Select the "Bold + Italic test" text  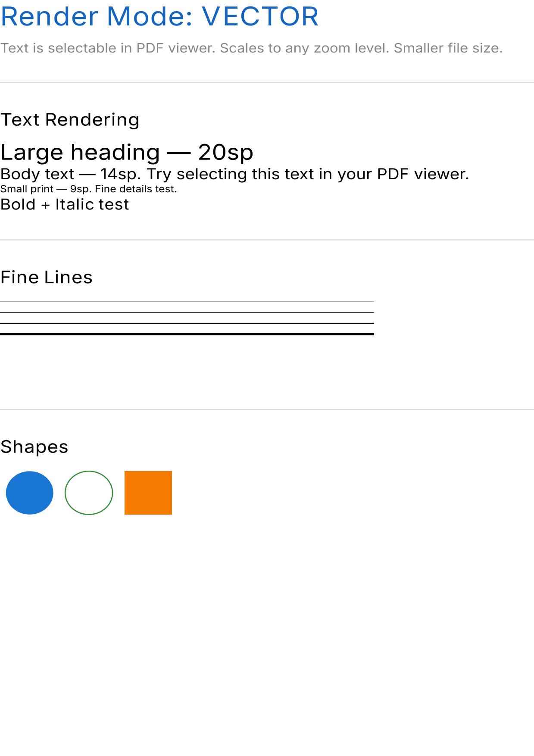65,204
